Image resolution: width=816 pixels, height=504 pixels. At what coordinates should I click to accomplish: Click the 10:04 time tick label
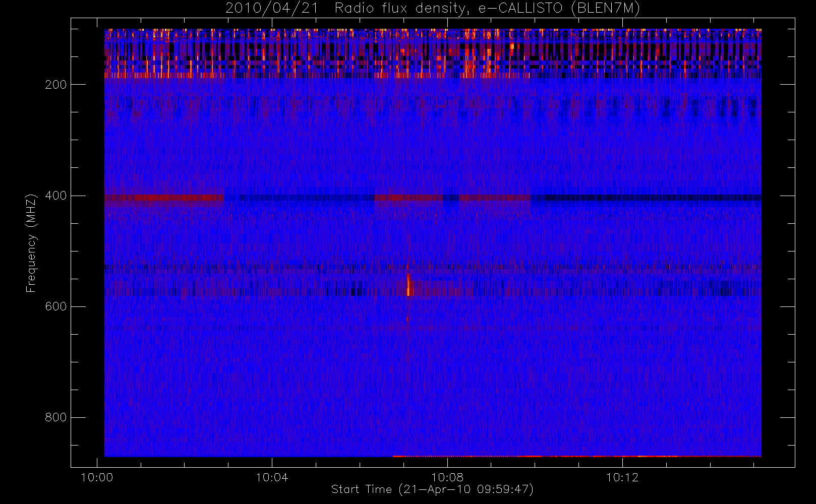click(272, 477)
